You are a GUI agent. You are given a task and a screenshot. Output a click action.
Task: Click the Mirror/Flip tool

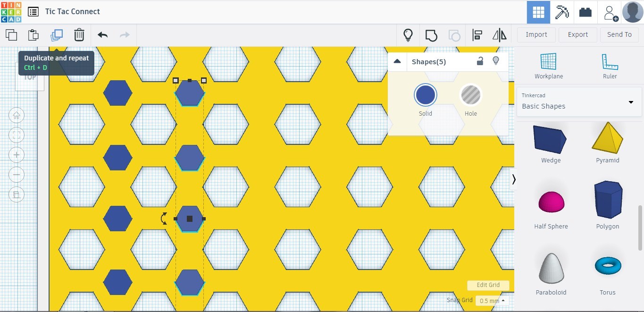499,34
